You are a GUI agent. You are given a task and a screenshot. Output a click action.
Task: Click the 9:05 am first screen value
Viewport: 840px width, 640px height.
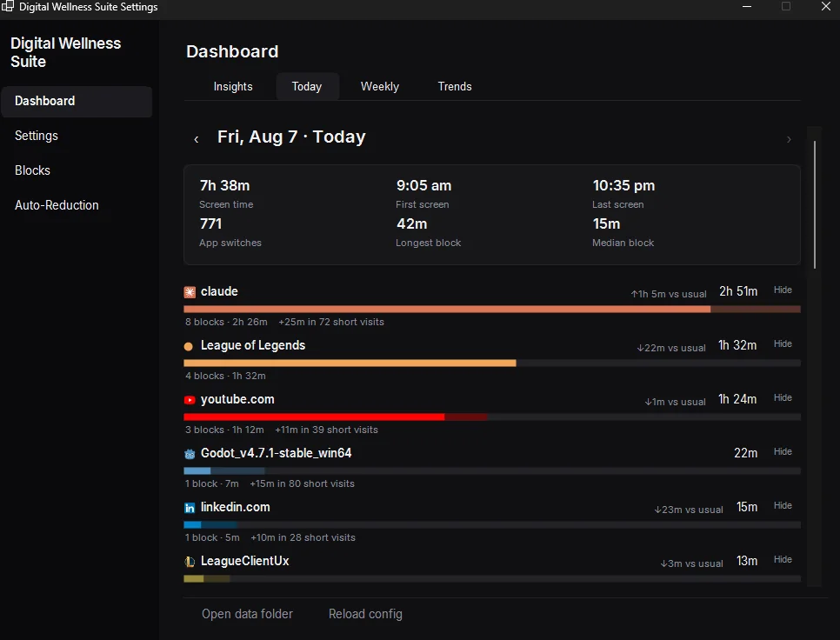pos(423,186)
